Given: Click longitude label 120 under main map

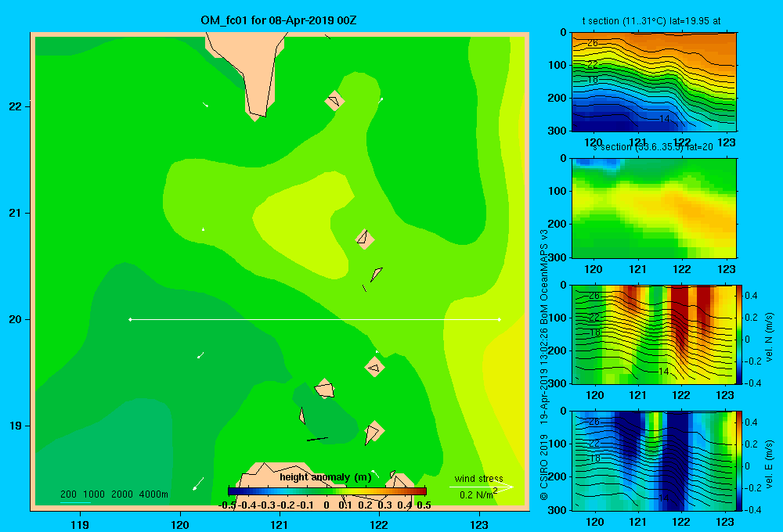Looking at the screenshot, I should pyautogui.click(x=180, y=524).
